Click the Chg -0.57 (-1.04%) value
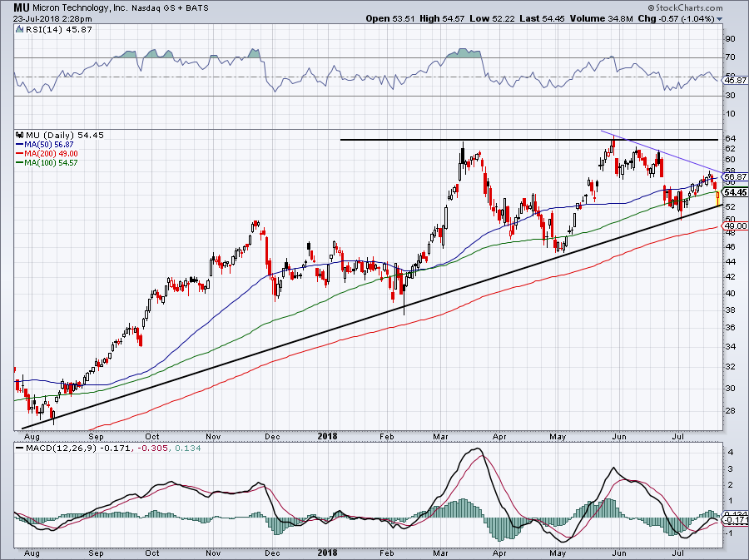Screen dimensions: 749x560 coord(676,18)
